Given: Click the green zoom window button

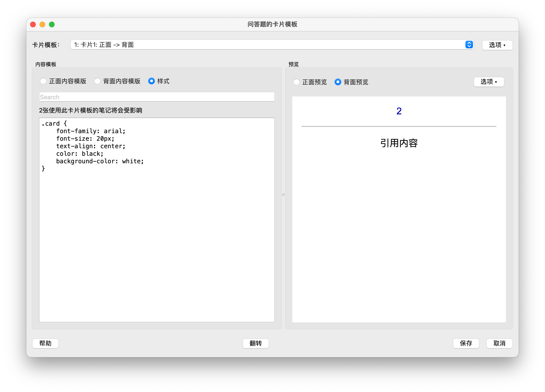Looking at the screenshot, I should point(52,24).
